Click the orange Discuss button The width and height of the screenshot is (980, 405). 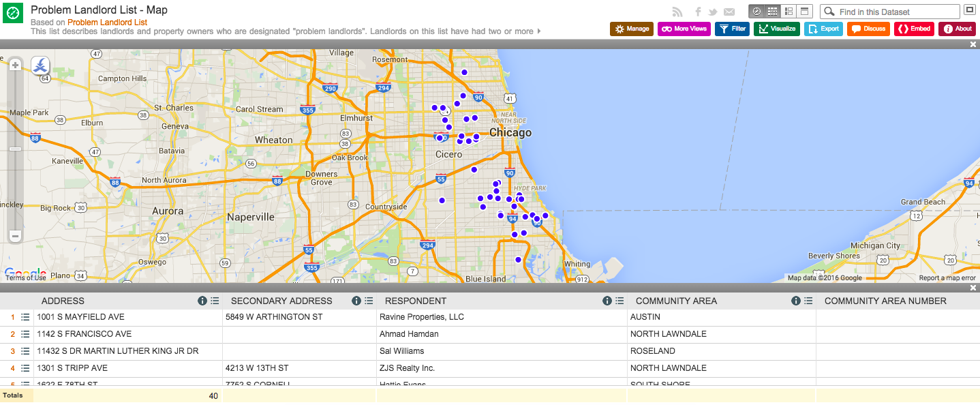pos(868,29)
